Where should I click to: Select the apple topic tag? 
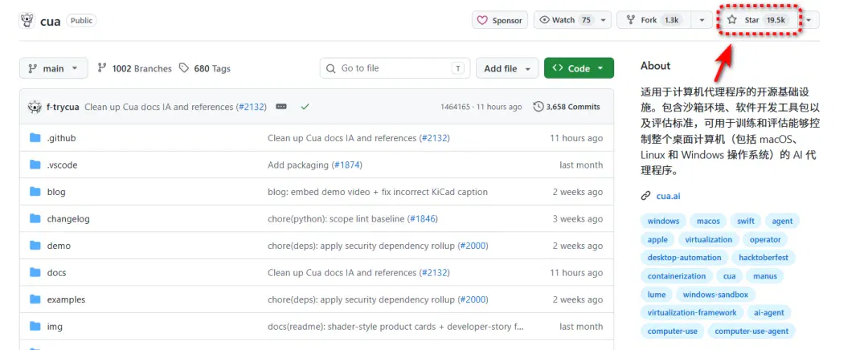point(657,239)
